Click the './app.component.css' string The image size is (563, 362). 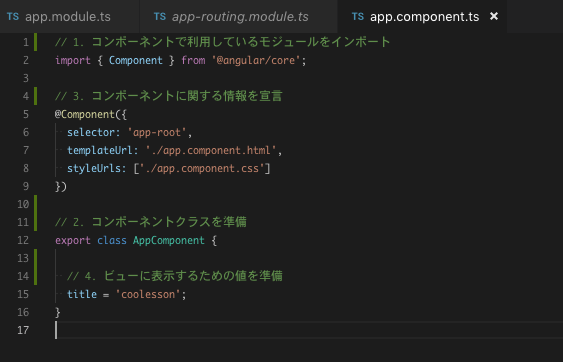point(202,168)
